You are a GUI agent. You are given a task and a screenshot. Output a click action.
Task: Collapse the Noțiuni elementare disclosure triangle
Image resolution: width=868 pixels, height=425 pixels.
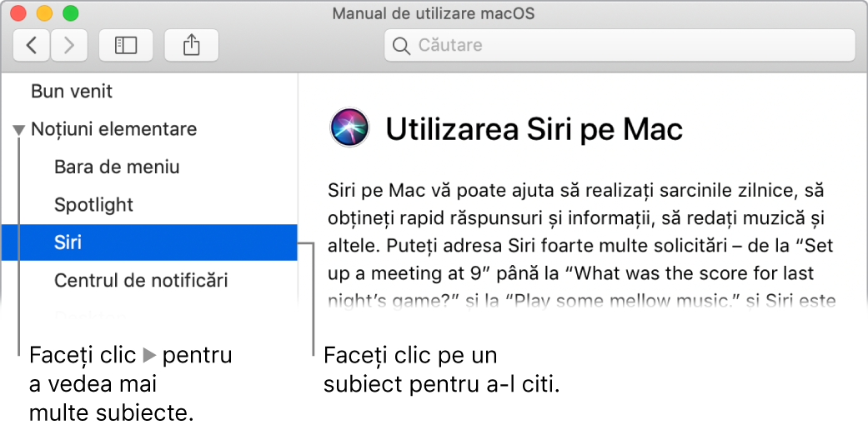tap(19, 131)
